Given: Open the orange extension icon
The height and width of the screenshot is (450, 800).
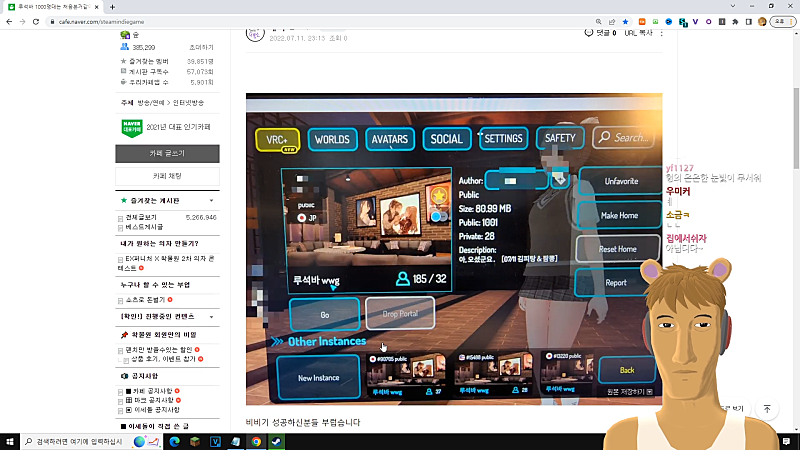Looking at the screenshot, I should (642, 22).
